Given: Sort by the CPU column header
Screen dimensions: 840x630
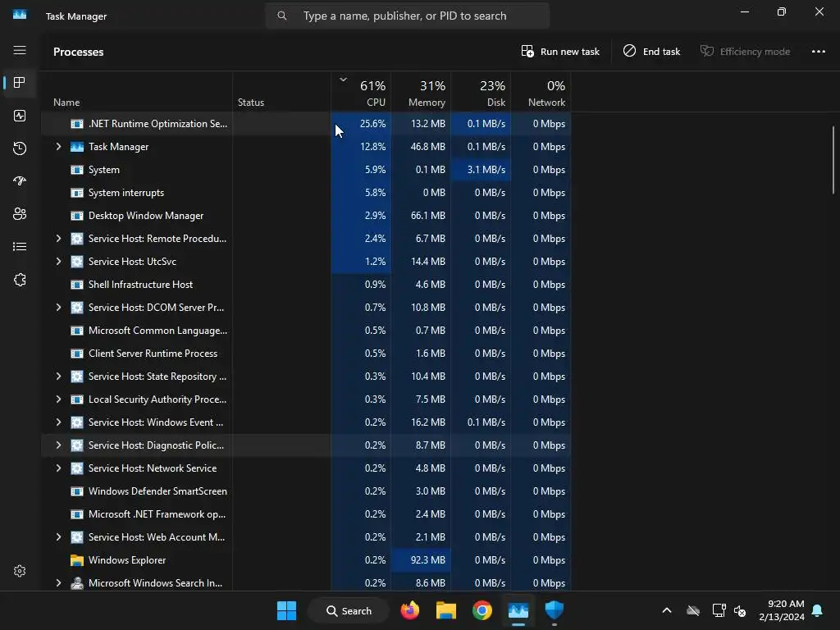Looking at the screenshot, I should [x=361, y=92].
